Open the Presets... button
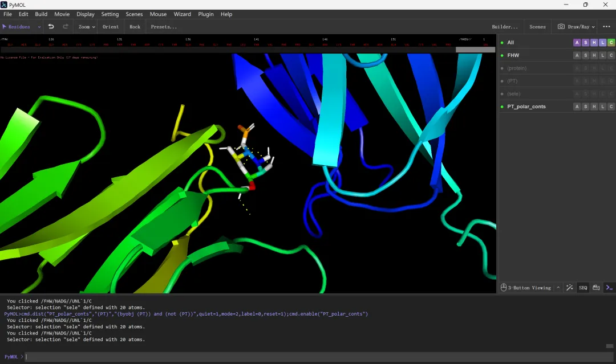 point(164,27)
